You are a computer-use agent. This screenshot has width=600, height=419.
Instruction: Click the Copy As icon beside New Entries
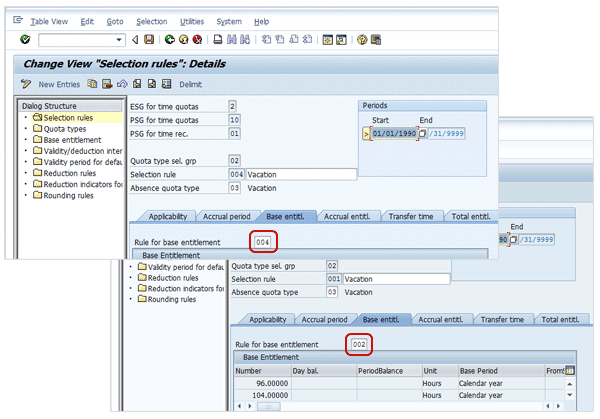coord(92,84)
